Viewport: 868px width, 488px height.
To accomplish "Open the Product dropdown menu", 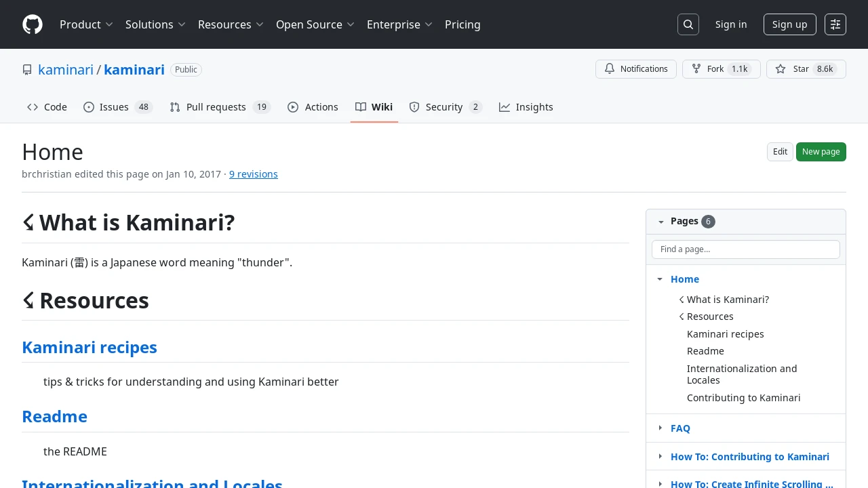I will pos(86,24).
